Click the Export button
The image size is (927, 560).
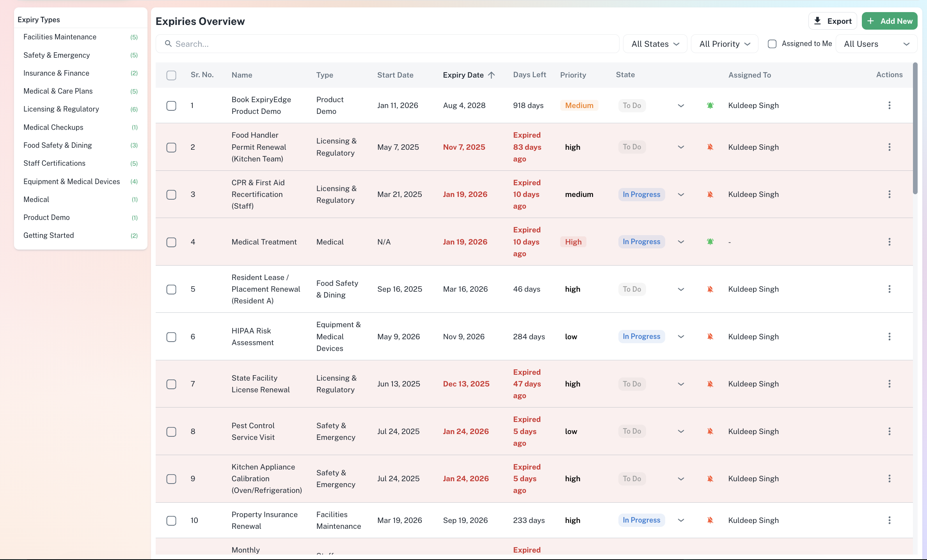click(x=833, y=21)
